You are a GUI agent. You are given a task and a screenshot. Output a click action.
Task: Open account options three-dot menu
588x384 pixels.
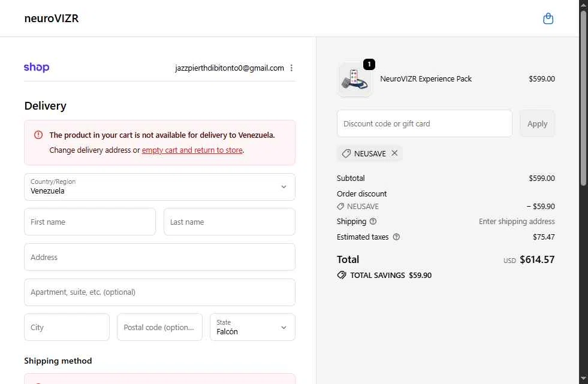click(x=291, y=68)
